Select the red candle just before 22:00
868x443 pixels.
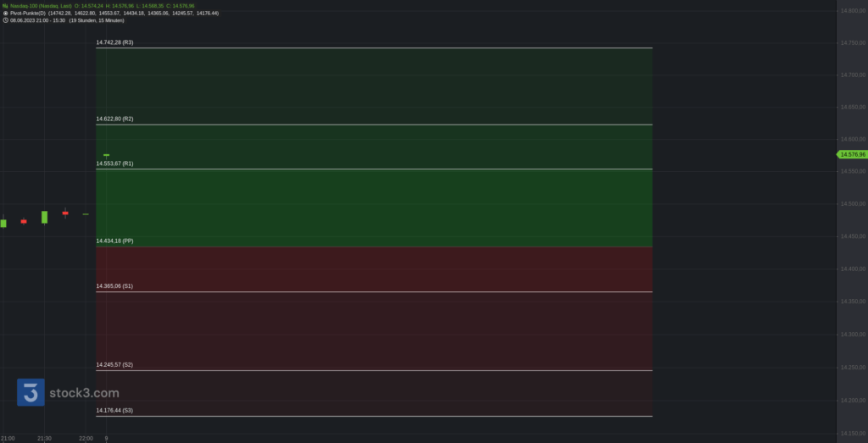(65, 213)
